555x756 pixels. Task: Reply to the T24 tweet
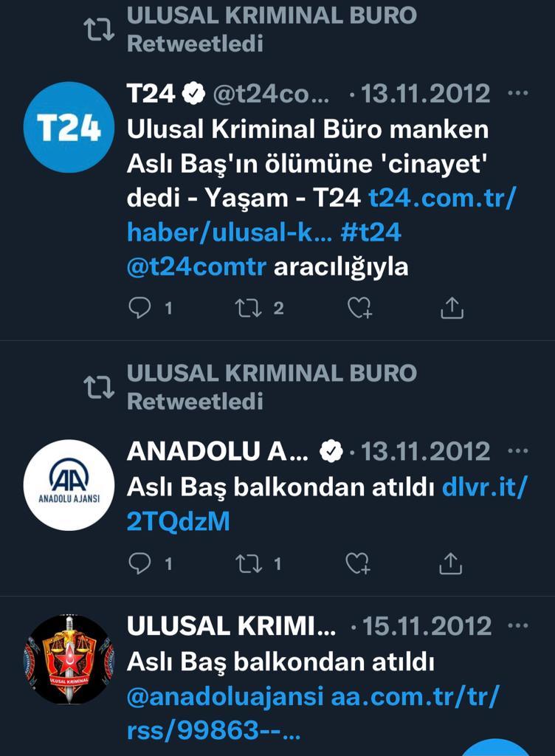click(x=139, y=308)
